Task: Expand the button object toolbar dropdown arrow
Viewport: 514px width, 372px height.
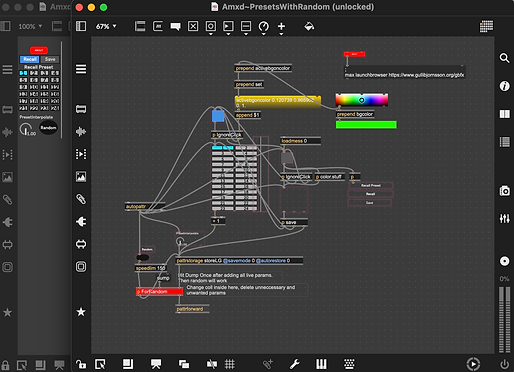Action: tap(211, 34)
